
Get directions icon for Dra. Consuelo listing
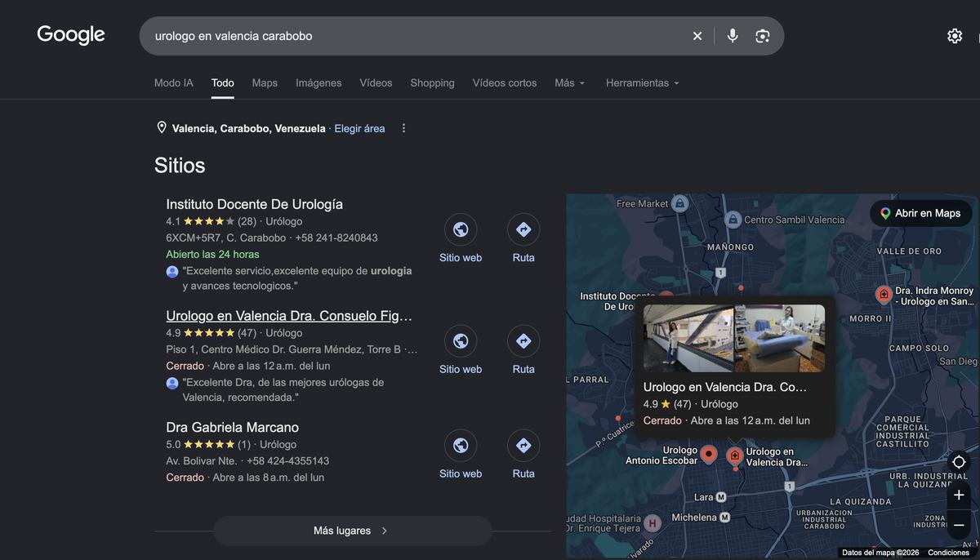pyautogui.click(x=523, y=341)
